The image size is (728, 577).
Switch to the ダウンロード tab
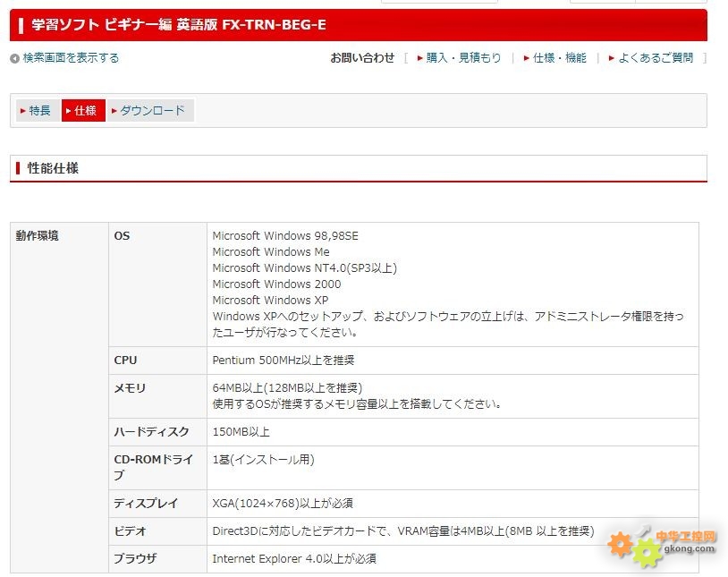point(150,111)
